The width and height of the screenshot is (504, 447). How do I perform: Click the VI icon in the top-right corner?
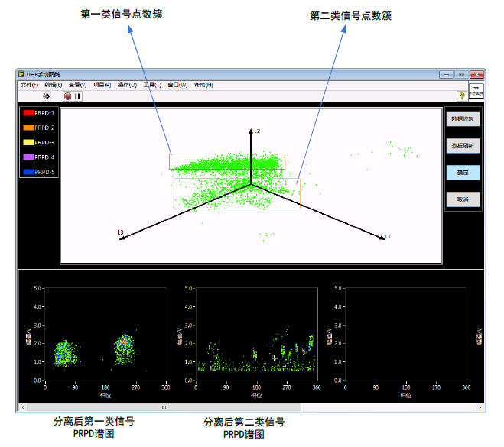click(x=476, y=92)
